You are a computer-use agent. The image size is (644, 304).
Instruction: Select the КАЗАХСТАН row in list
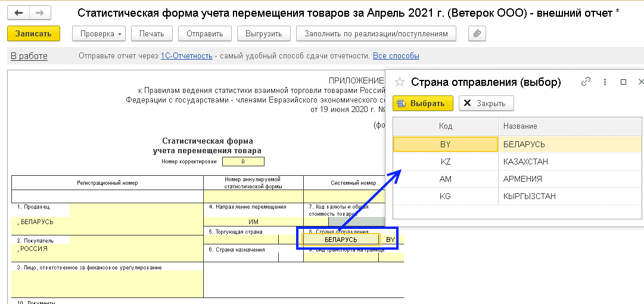[x=524, y=162]
